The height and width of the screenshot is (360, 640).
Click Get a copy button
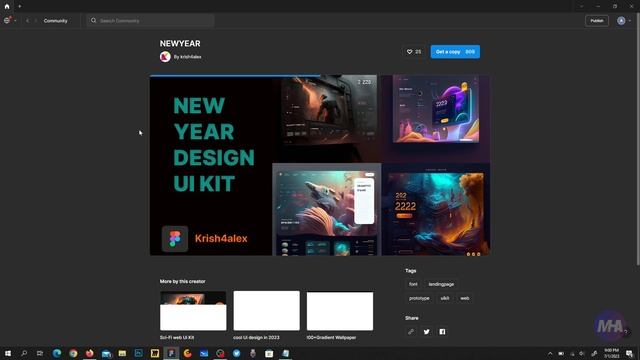click(x=455, y=52)
